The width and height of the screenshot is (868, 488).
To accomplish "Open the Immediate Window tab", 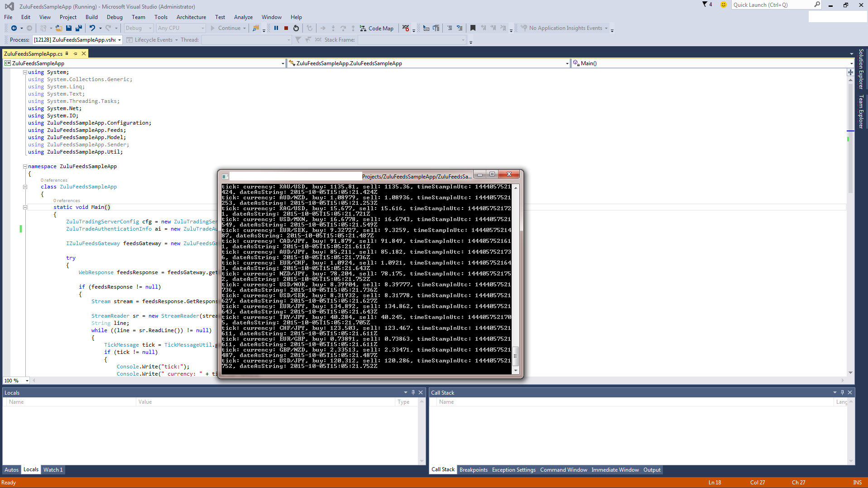I will (614, 470).
